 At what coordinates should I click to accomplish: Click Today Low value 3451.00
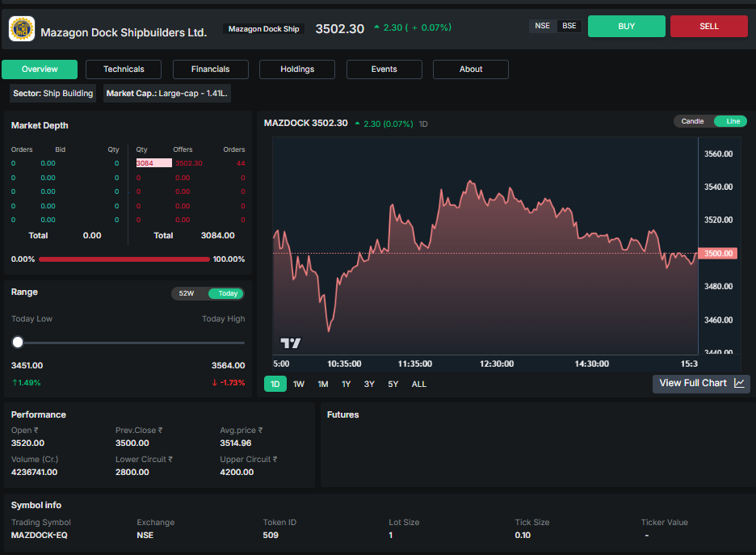(27, 365)
